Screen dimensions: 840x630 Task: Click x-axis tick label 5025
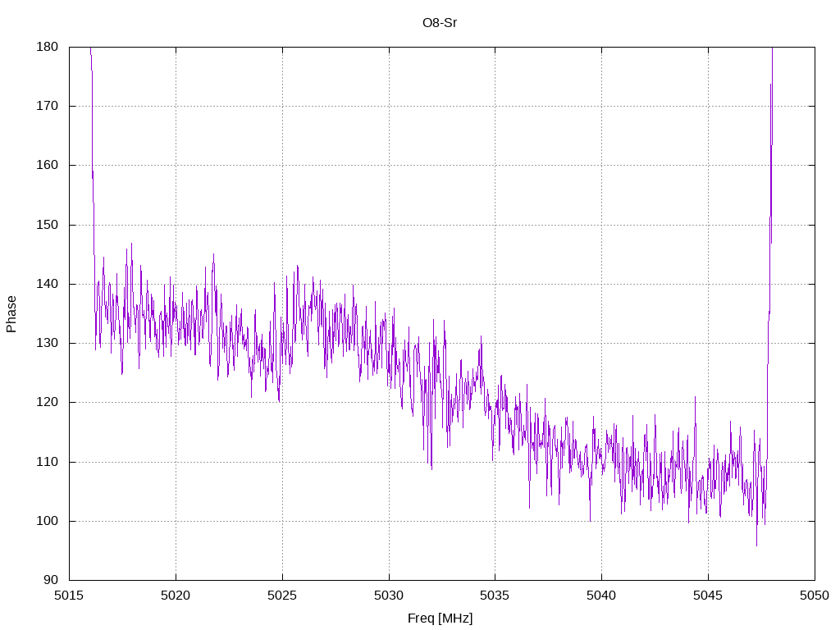pos(282,596)
